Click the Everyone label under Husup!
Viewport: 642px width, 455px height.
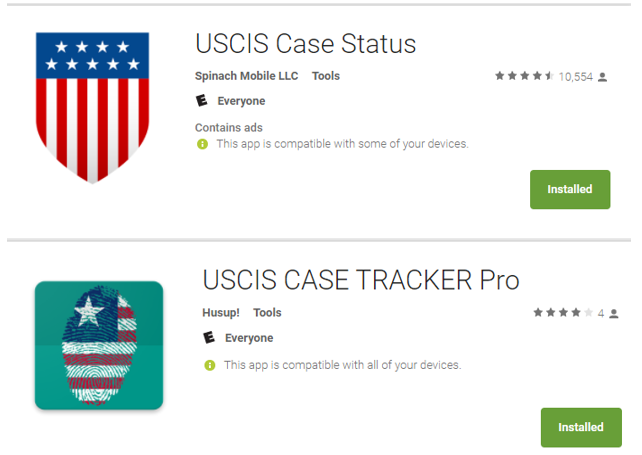click(249, 338)
